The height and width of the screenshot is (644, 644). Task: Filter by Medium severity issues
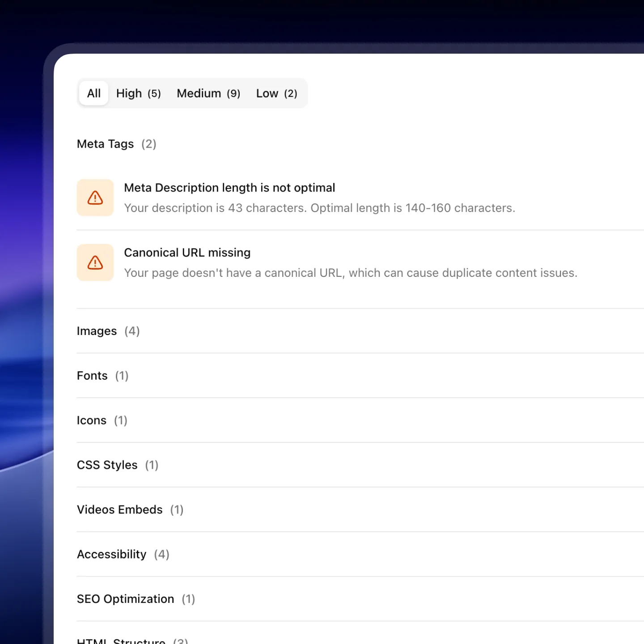[x=208, y=93]
